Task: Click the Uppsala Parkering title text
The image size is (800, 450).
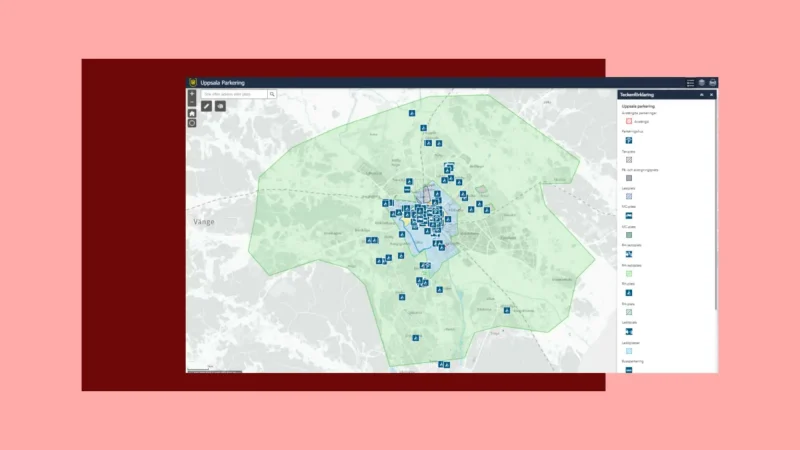Action: coord(223,83)
